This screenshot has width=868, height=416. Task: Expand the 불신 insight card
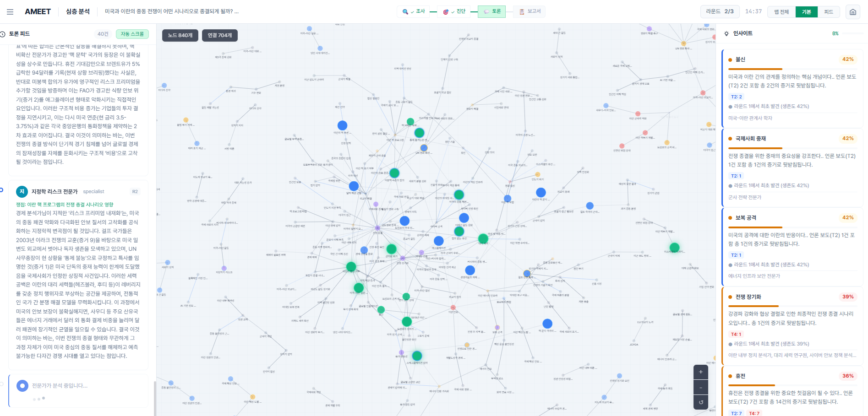[x=740, y=59]
